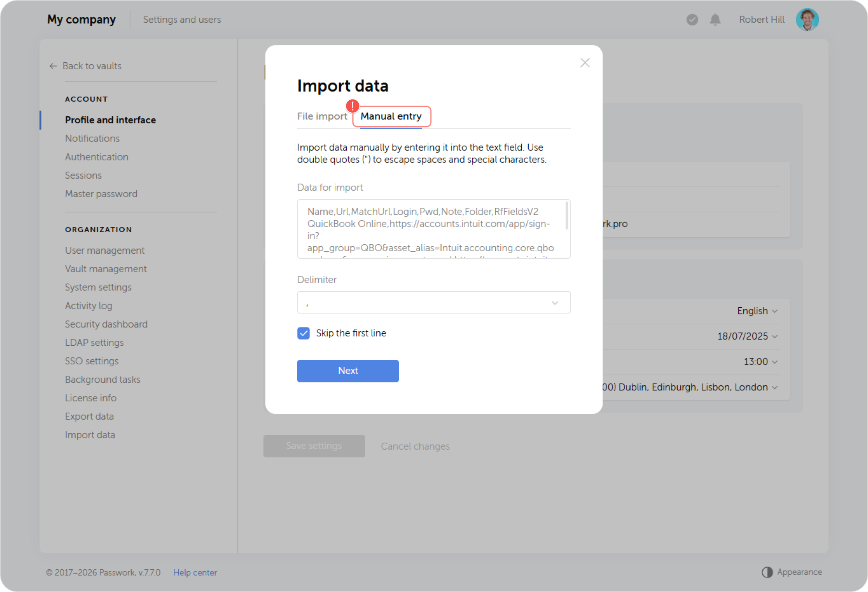Click the Appearance label in footer
The image size is (868, 592).
click(799, 572)
